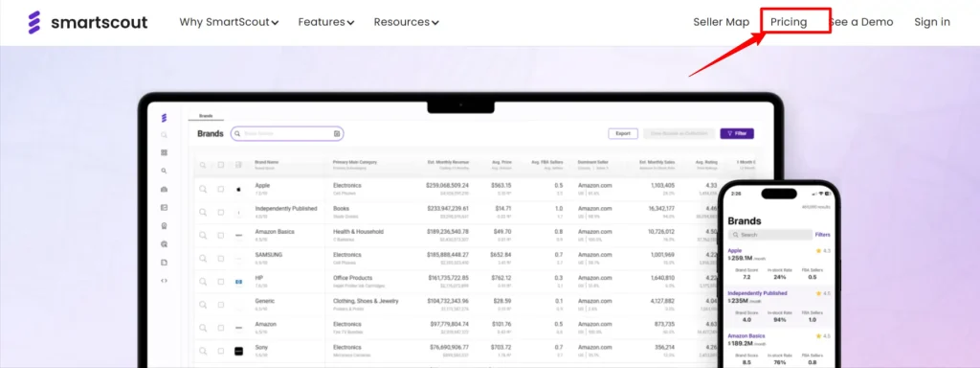Open the award badge icon in app sidebar
Image resolution: width=980 pixels, height=368 pixels.
(165, 226)
